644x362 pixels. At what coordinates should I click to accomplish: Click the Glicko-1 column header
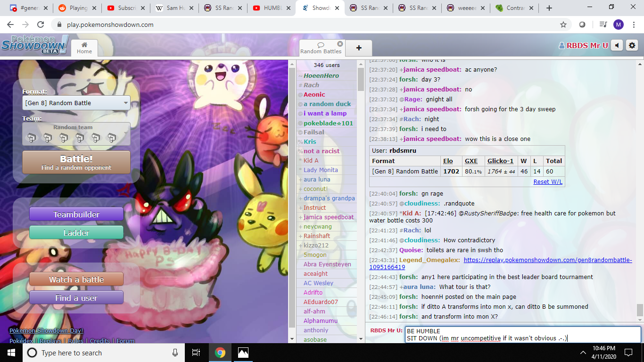click(x=501, y=161)
